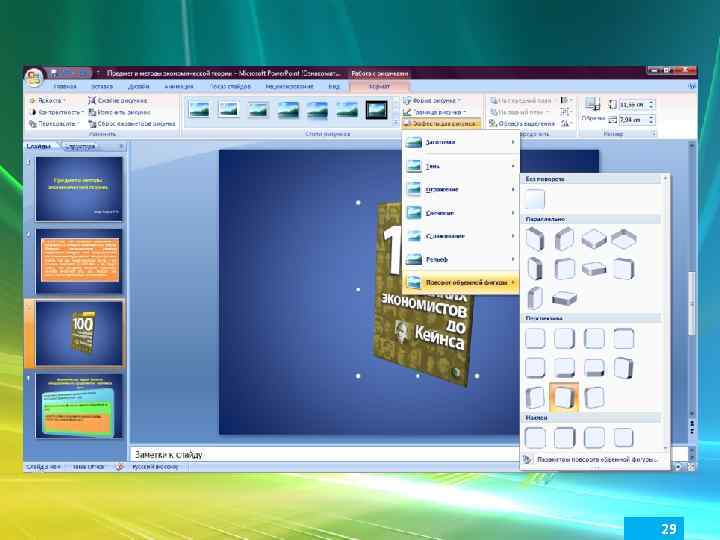This screenshot has height=540, width=720.
Task: Expand the Рельеф bevel submenu
Action: coord(461,259)
